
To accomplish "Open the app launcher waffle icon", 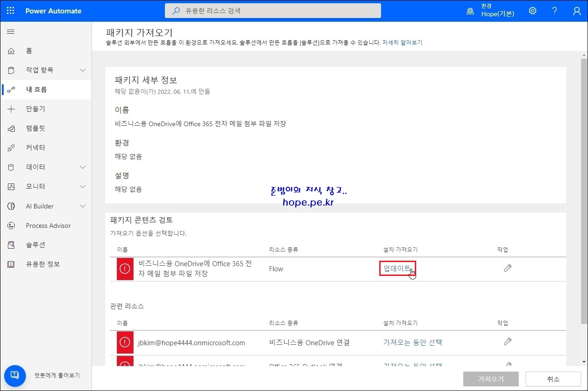I will coord(11,11).
